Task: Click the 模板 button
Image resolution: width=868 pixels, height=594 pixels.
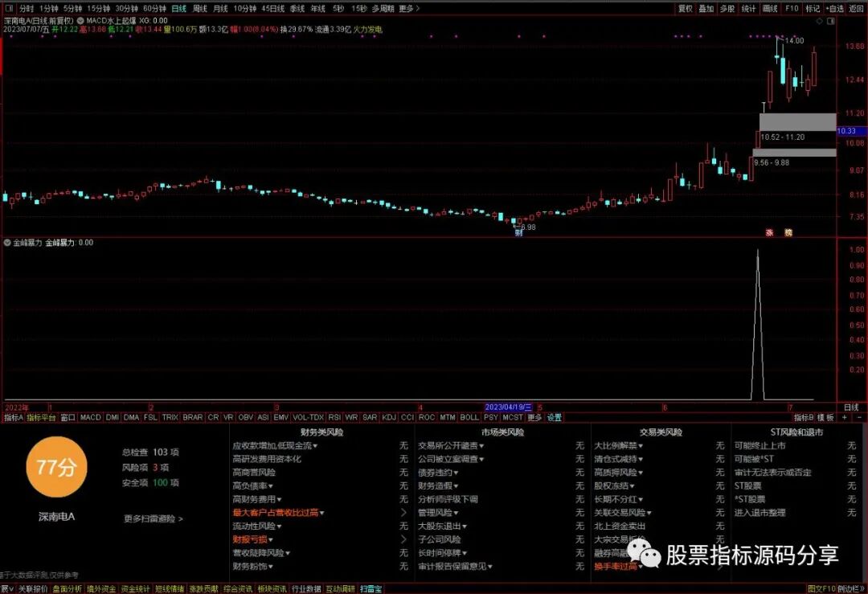Action: [825, 417]
